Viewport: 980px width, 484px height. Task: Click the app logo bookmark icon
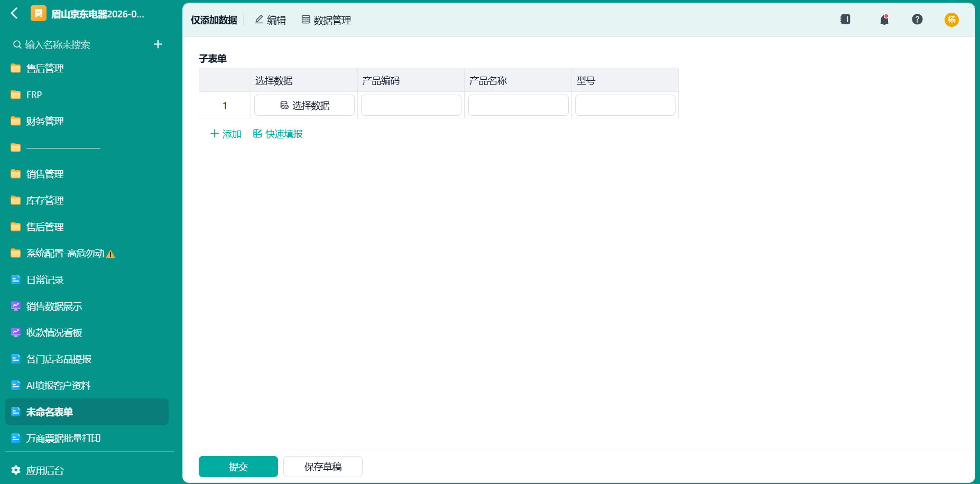39,13
